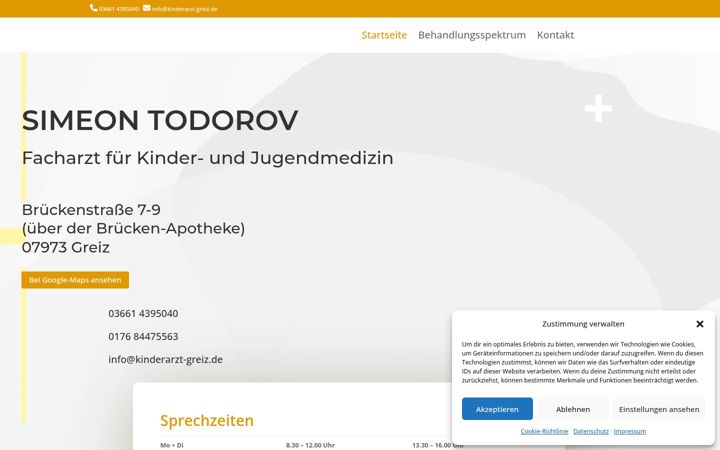The image size is (720, 450).
Task: Click the Bei Google-Maps ansehen button
Action: (75, 280)
